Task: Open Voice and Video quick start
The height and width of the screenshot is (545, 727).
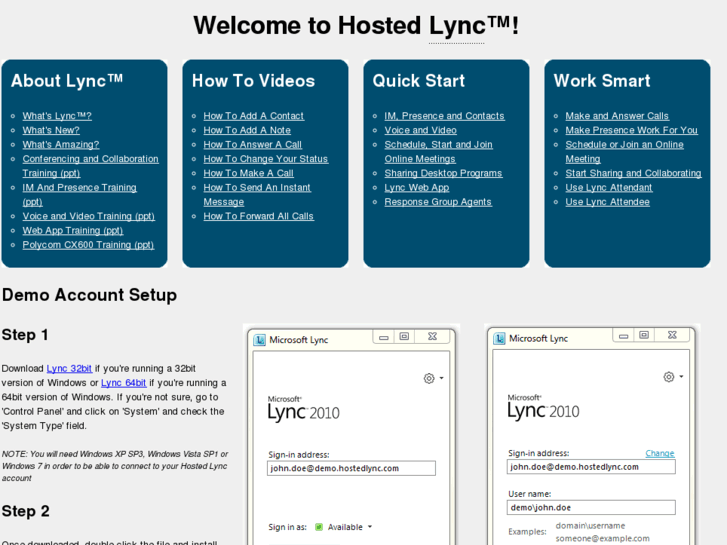Action: click(421, 130)
